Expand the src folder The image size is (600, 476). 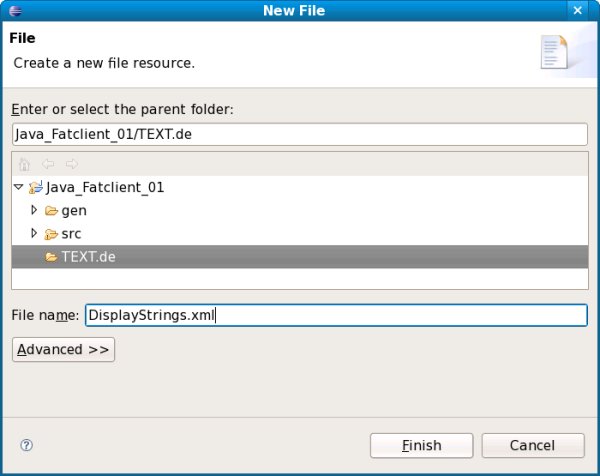point(34,234)
